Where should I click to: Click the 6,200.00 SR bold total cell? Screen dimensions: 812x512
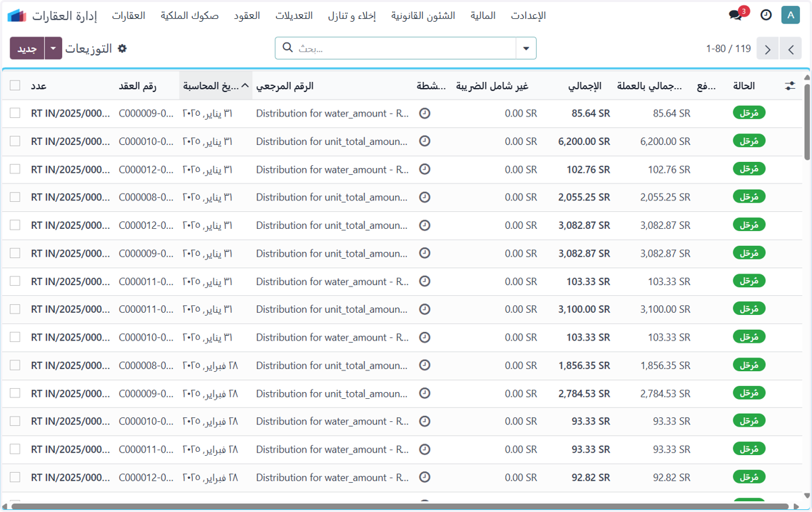[x=584, y=142]
